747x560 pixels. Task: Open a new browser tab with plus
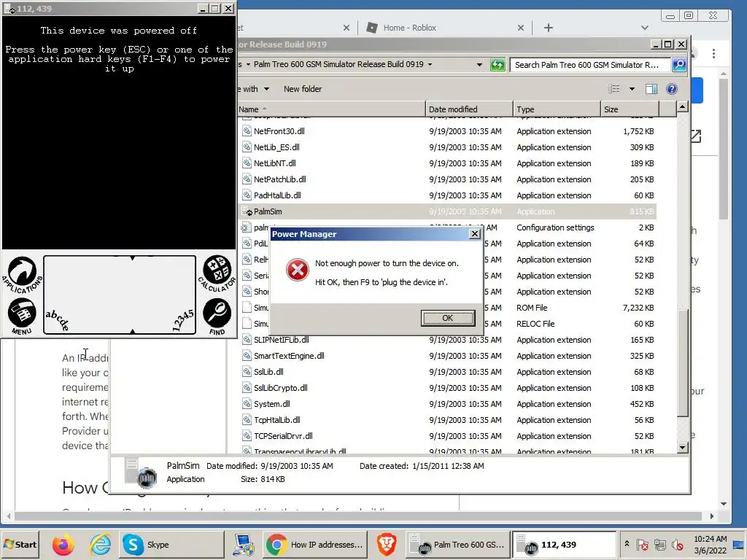tap(549, 28)
